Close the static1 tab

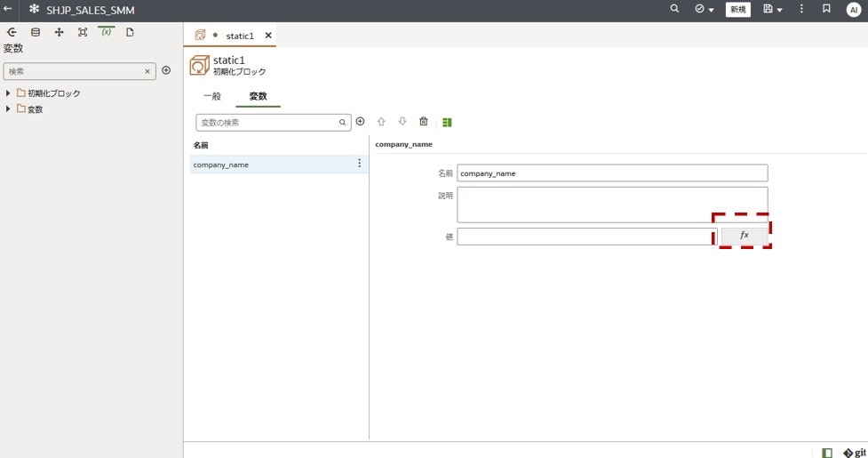coord(268,36)
